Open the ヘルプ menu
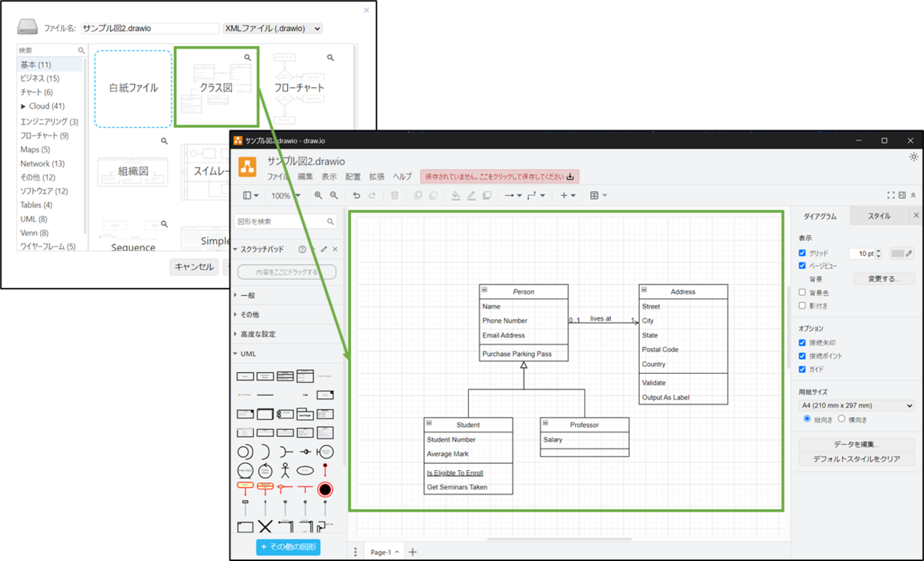924x561 pixels. click(x=402, y=176)
